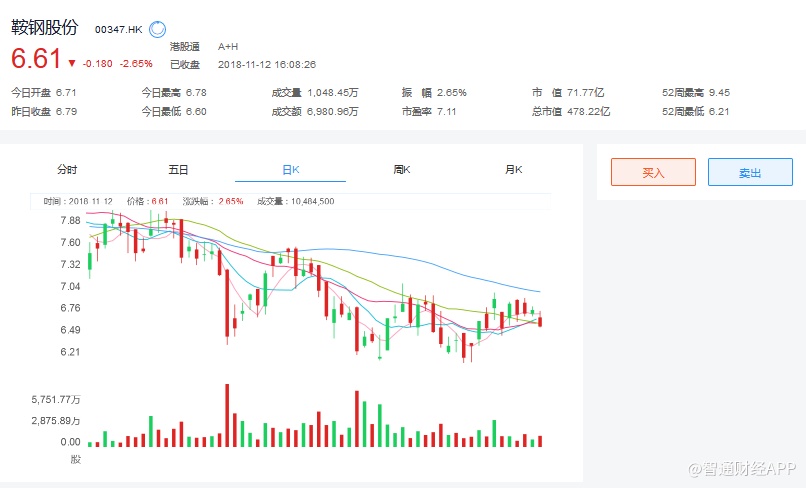Click the 鞍钢股份 stock name title
Image resolution: width=806 pixels, height=488 pixels.
45,28
